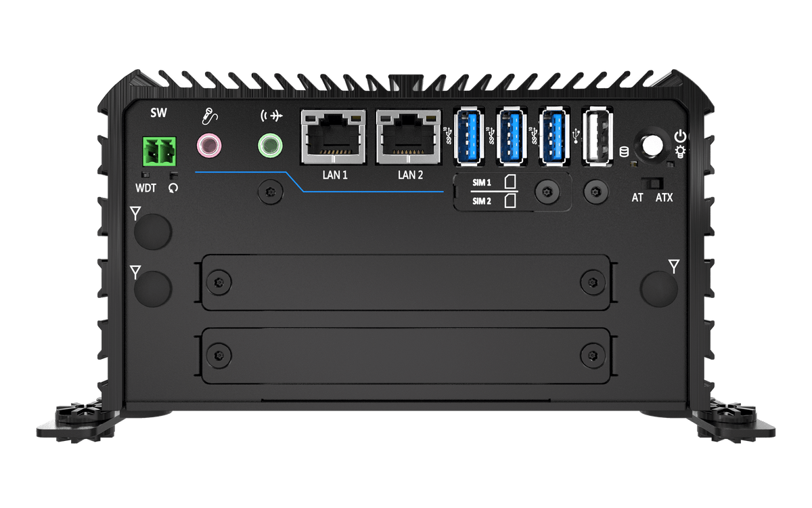Click antenna symbol above lower left hole
812x508 pixels.
pyautogui.click(x=136, y=272)
